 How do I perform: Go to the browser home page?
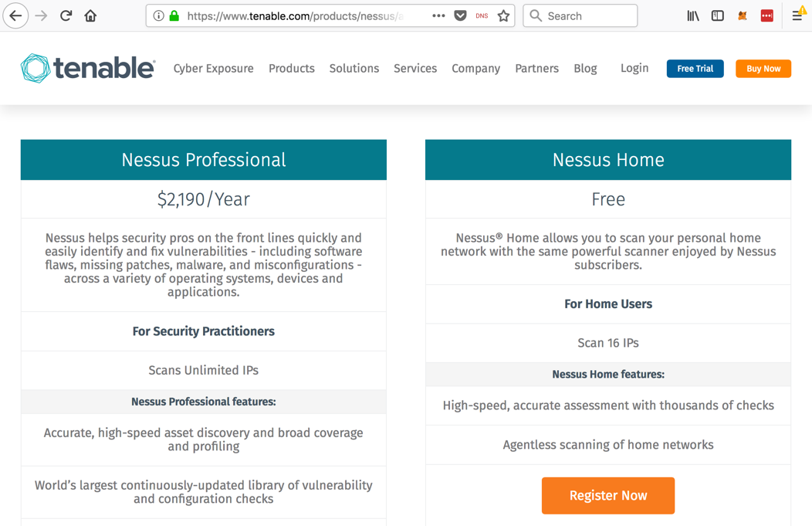[x=91, y=15]
